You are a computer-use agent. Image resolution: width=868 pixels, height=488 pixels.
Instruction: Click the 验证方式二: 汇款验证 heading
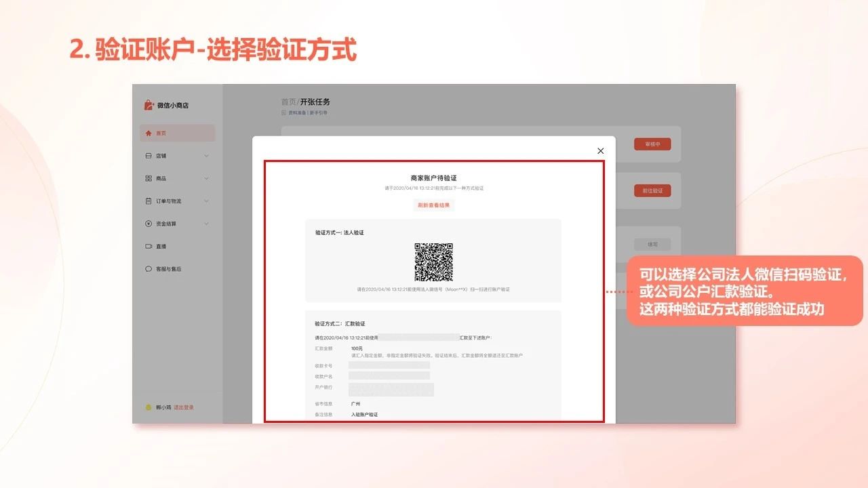[x=340, y=324]
